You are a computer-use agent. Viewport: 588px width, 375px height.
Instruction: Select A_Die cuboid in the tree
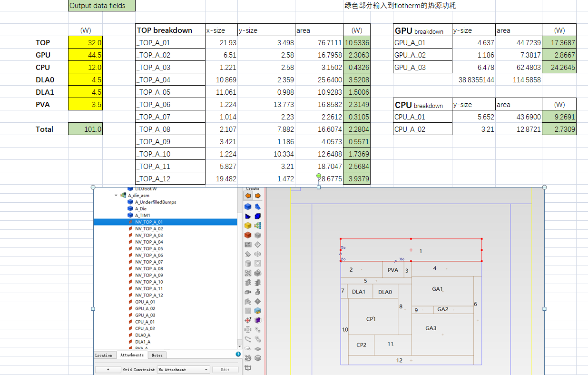pyautogui.click(x=141, y=208)
